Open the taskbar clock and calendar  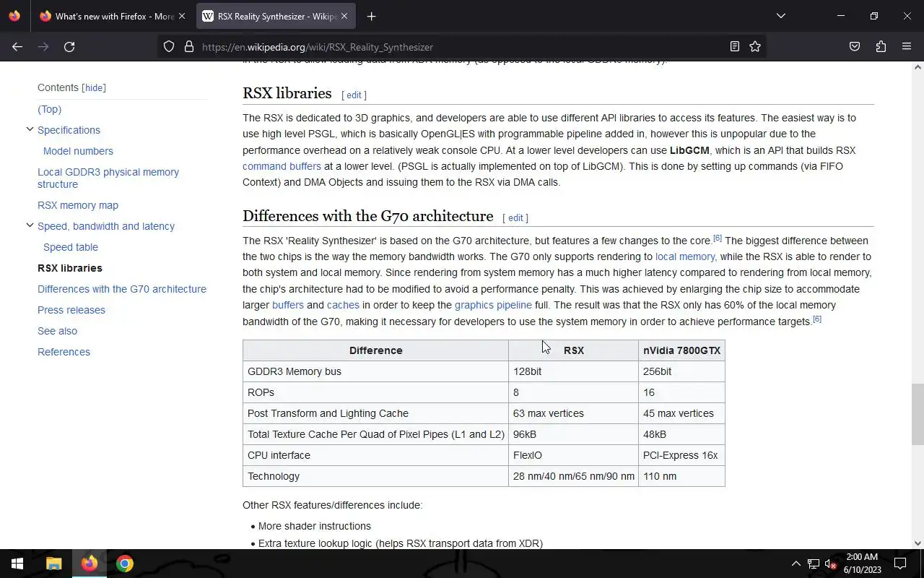coord(862,564)
